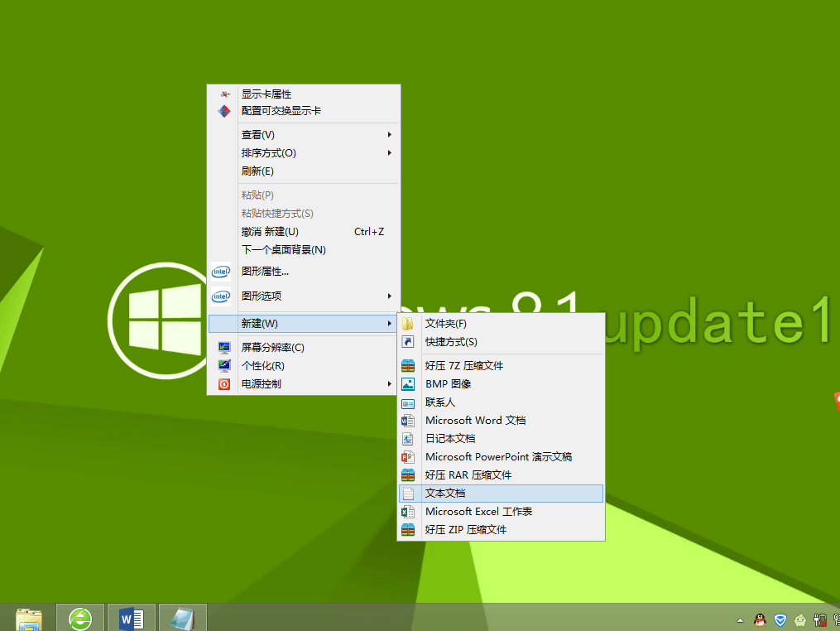Click the archive icon beside 好压 7Z 压缩文件

pyautogui.click(x=408, y=366)
